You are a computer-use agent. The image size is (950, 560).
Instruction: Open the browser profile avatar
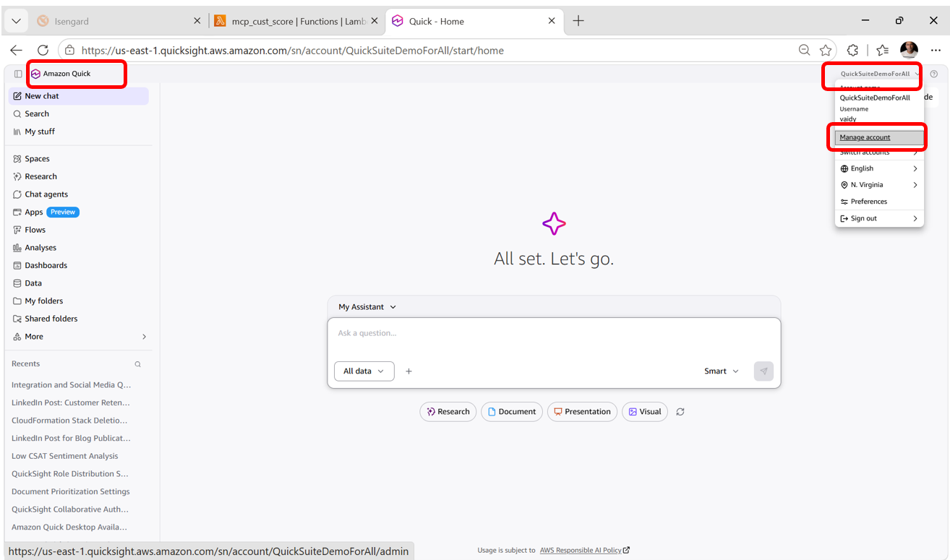click(909, 50)
